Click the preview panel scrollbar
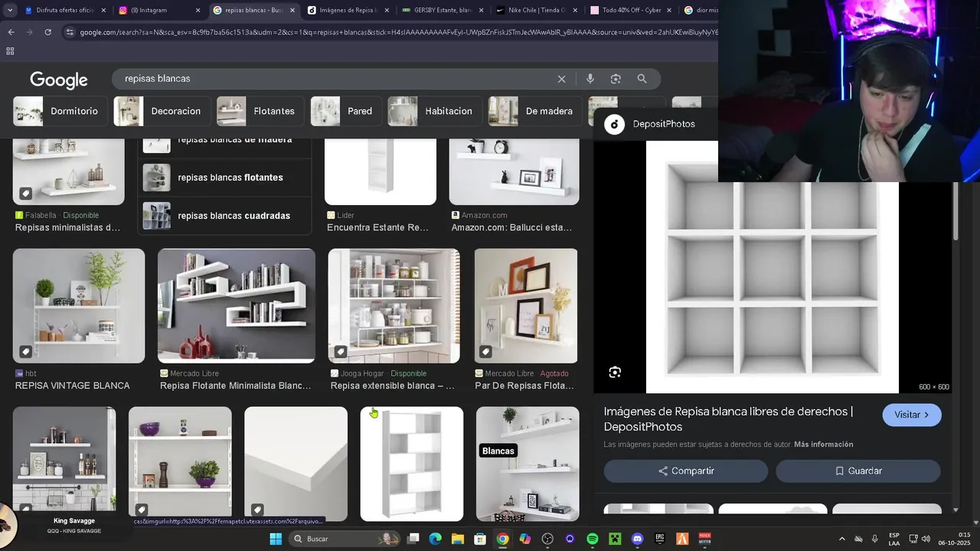 pos(955,212)
